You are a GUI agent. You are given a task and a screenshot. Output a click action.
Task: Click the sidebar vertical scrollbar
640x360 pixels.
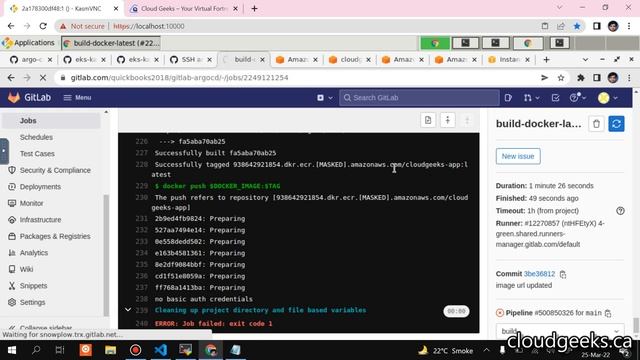(x=106, y=255)
